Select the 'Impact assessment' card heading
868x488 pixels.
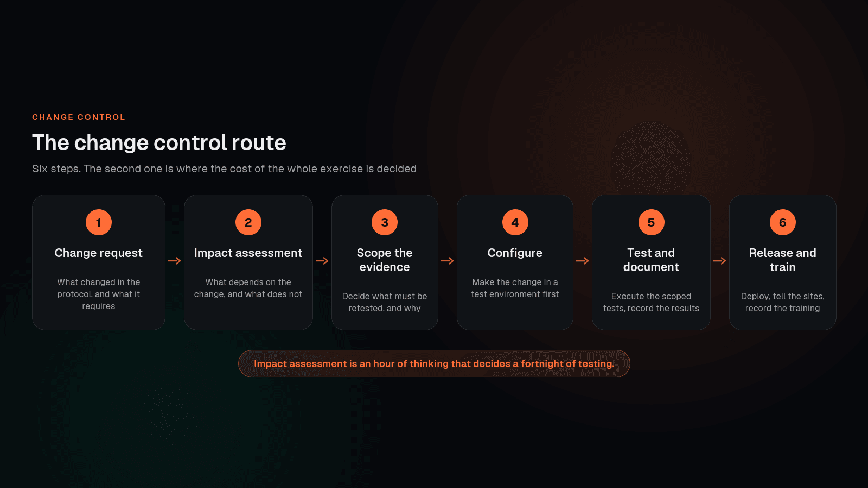coord(248,253)
